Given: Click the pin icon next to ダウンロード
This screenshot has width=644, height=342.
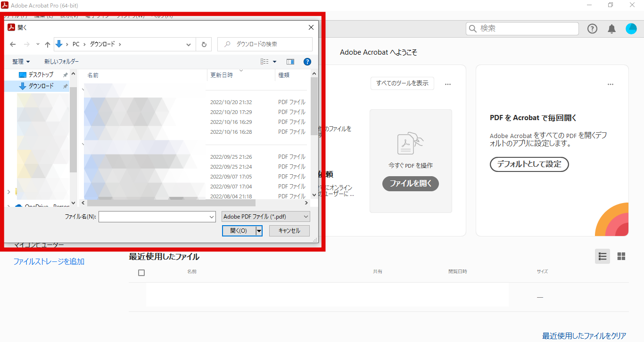Looking at the screenshot, I should tap(65, 86).
